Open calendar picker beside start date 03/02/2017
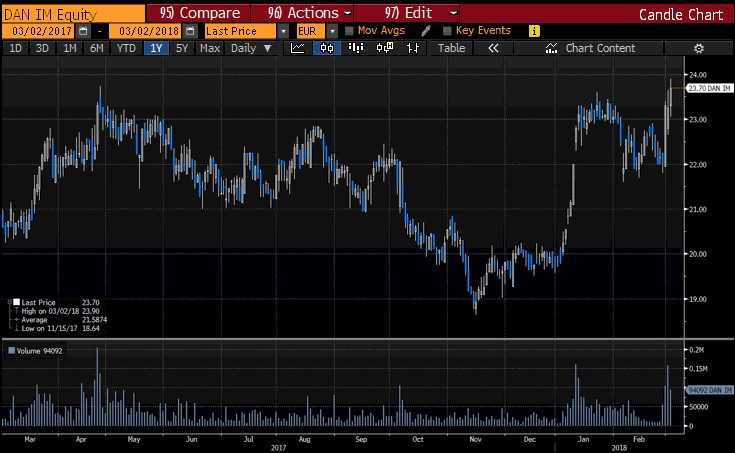Image resolution: width=735 pixels, height=453 pixels. [x=83, y=31]
